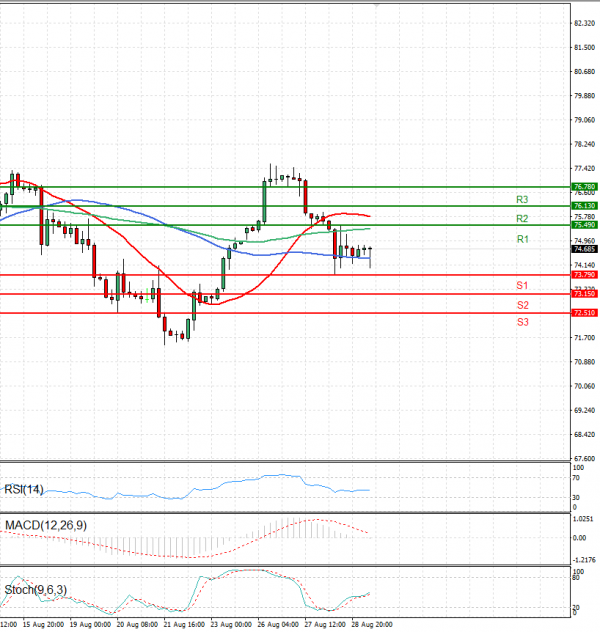This screenshot has height=632, width=600.
Task: Select the R3 resistance label
Action: point(522,200)
